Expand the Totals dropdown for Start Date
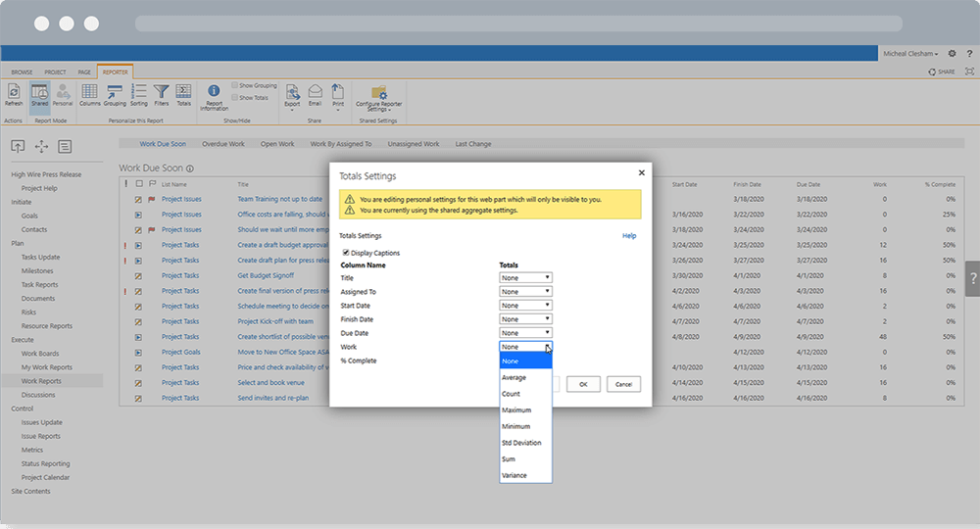The image size is (980, 529). (525, 306)
